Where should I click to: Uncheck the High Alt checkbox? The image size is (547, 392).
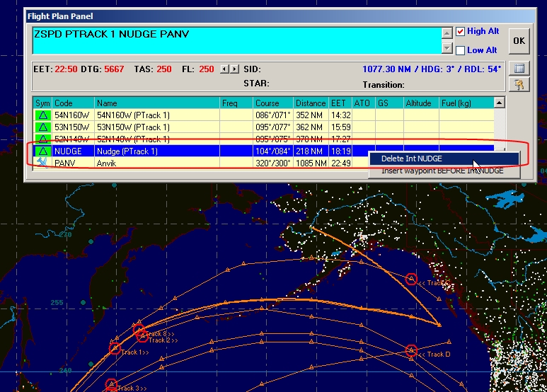(x=461, y=31)
